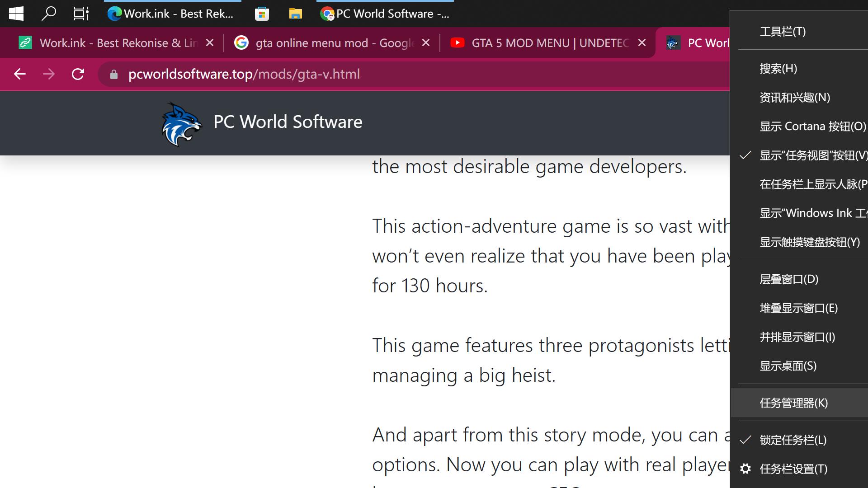Click the Task View icon
Image resolution: width=868 pixels, height=488 pixels.
pos(81,14)
